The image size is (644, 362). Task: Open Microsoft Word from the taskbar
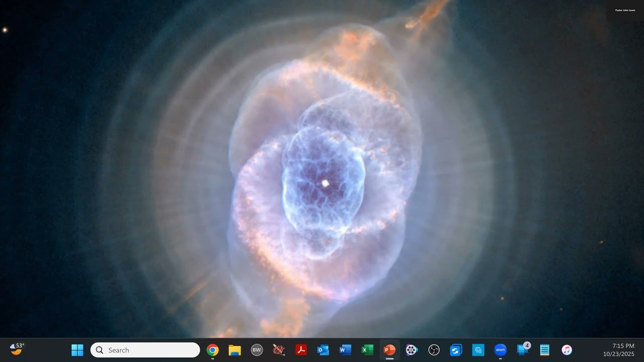(x=345, y=350)
